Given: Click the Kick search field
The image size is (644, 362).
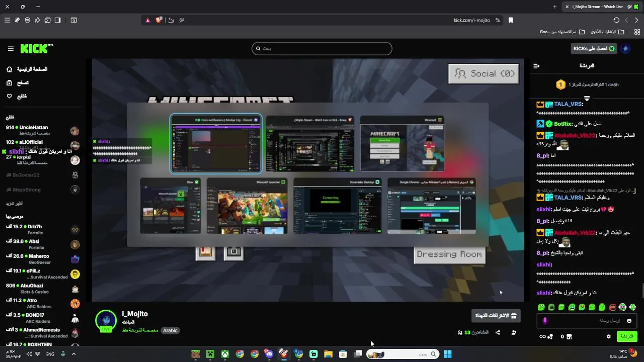Looking at the screenshot, I should pyautogui.click(x=322, y=49).
